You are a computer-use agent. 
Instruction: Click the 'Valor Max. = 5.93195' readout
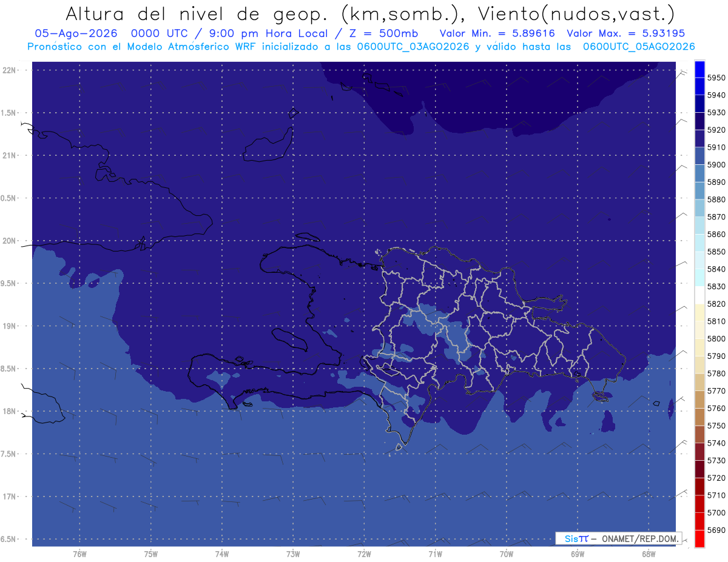click(626, 33)
